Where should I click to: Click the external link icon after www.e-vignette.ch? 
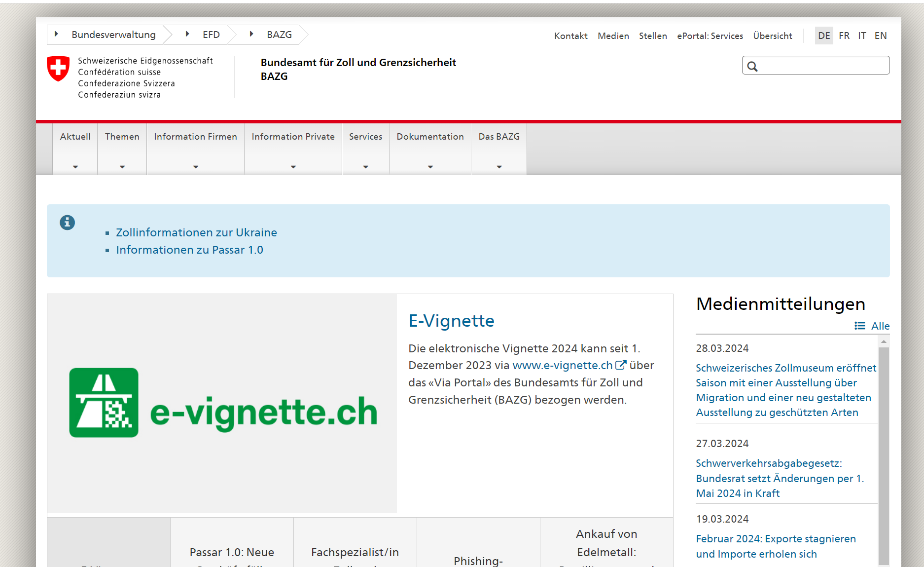[621, 365]
